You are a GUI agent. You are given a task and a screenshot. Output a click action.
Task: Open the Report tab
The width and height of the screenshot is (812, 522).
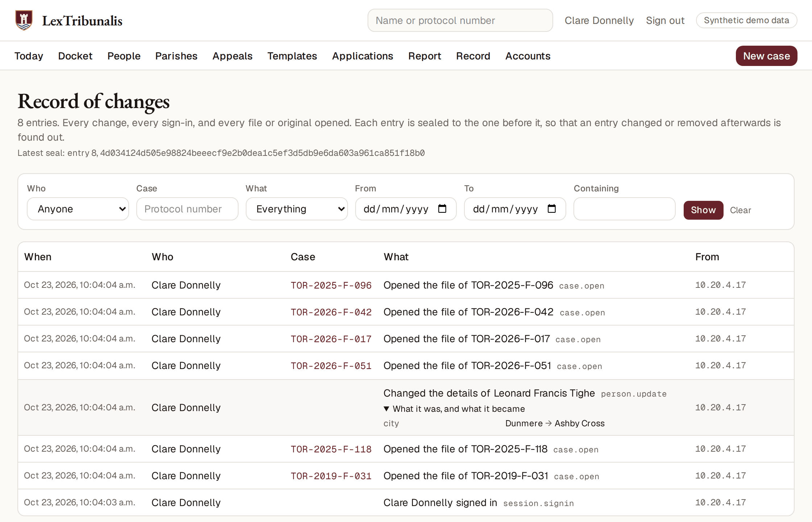click(424, 56)
